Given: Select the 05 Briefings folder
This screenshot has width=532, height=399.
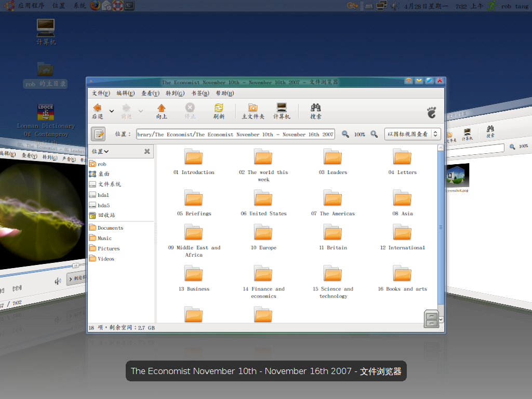Looking at the screenshot, I should pos(194,203).
